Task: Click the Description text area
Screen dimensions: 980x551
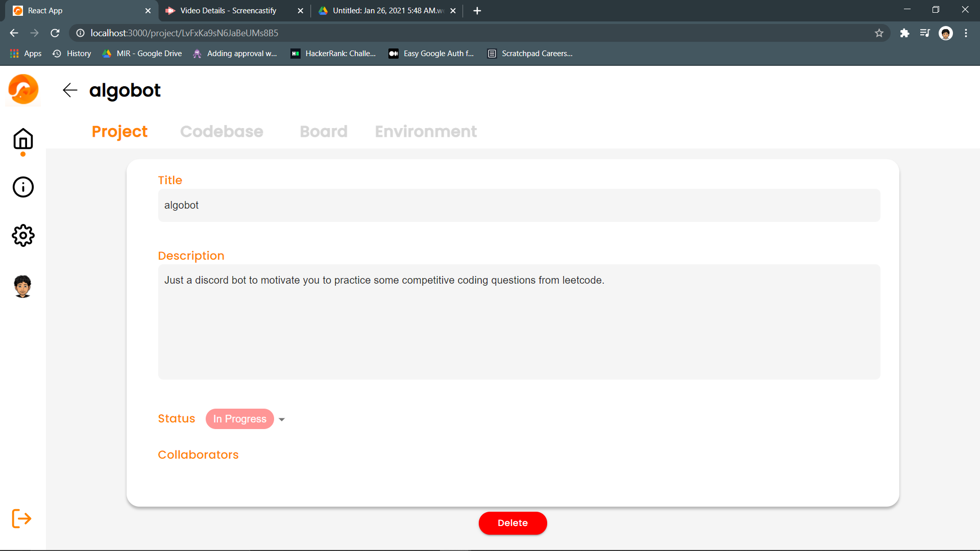Action: pyautogui.click(x=519, y=321)
